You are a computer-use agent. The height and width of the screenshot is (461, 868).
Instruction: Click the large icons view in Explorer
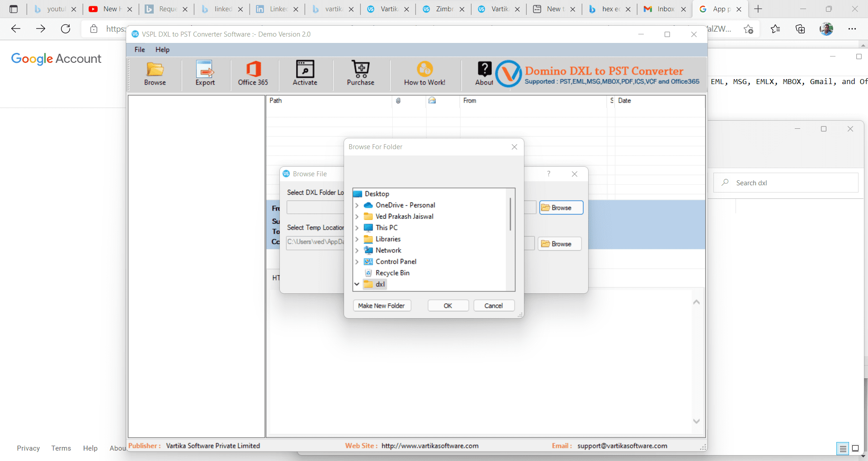coord(855,449)
